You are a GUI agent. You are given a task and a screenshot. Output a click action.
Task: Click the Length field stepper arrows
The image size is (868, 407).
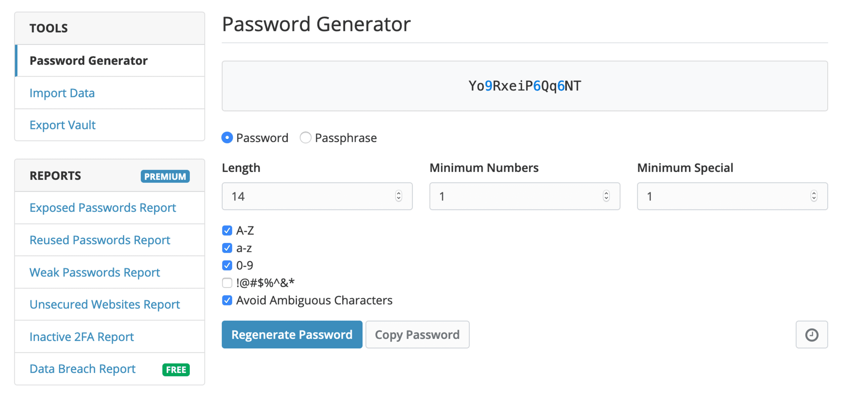(x=399, y=196)
